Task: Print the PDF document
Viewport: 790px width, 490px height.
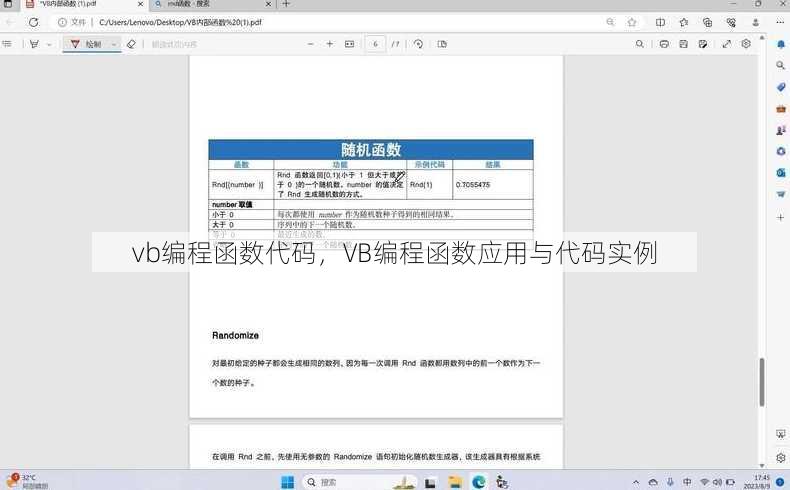Action: tap(664, 44)
